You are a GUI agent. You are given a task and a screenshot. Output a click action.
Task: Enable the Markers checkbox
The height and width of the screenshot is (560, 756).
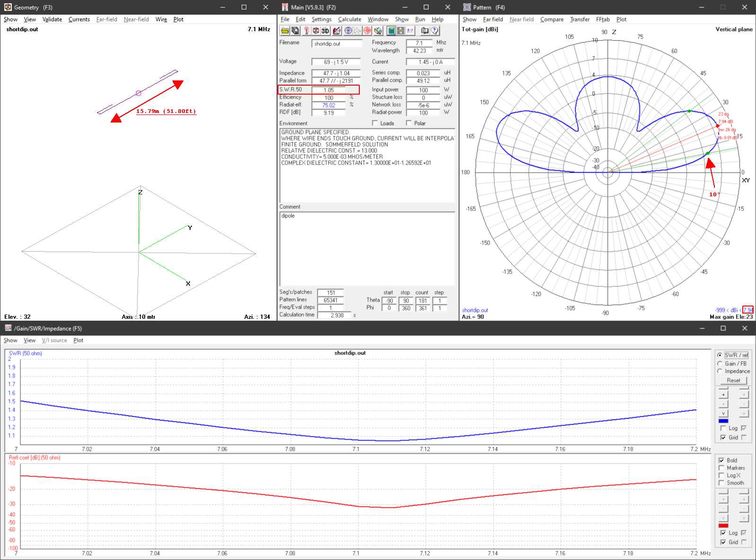point(721,468)
